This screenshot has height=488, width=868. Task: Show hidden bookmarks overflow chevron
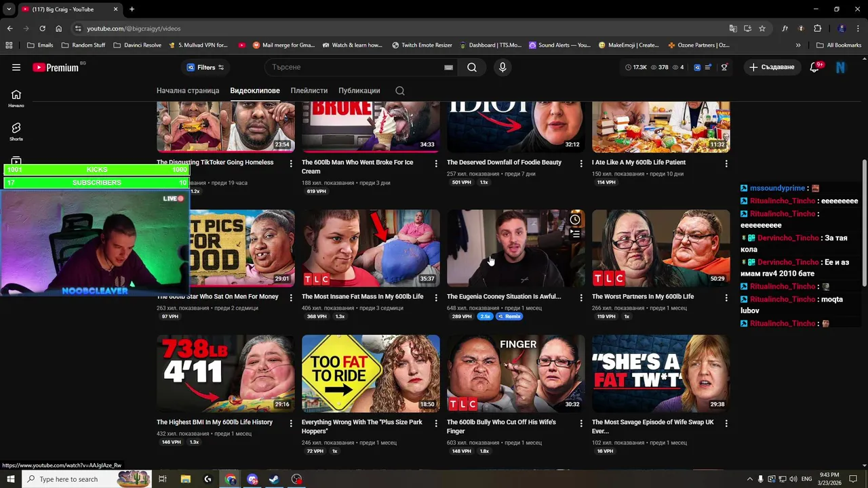pyautogui.click(x=798, y=45)
